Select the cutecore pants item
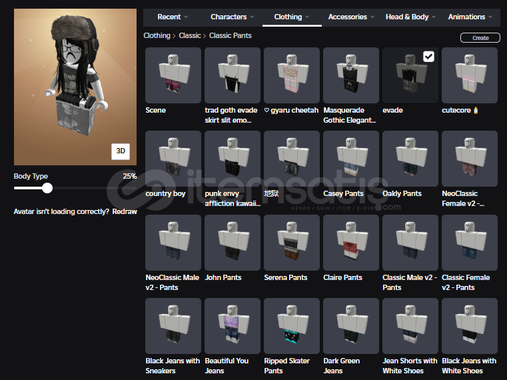 tap(470, 75)
